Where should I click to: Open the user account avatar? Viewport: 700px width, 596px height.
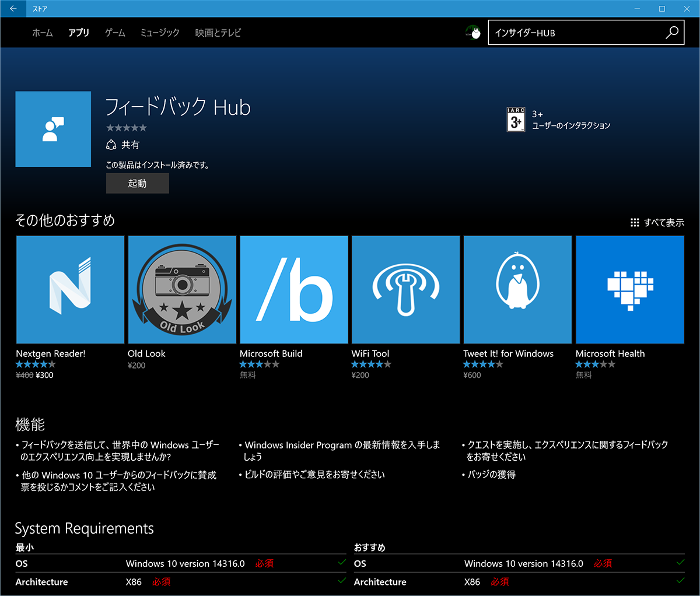[x=473, y=33]
